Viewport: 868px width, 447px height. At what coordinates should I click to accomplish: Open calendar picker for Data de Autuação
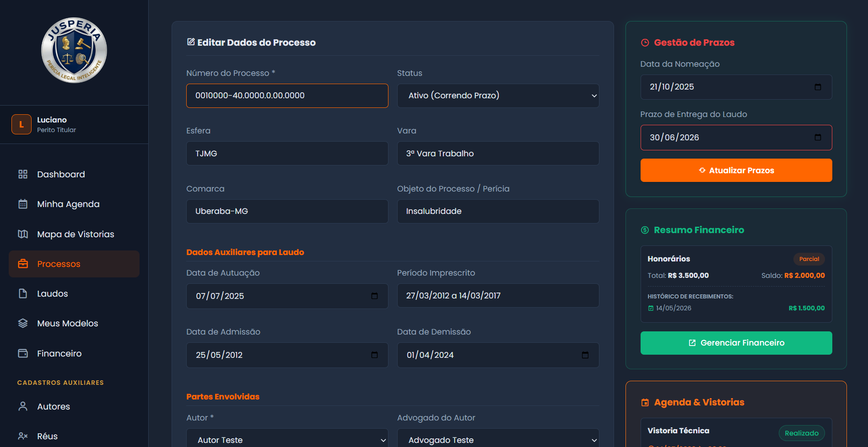(374, 296)
